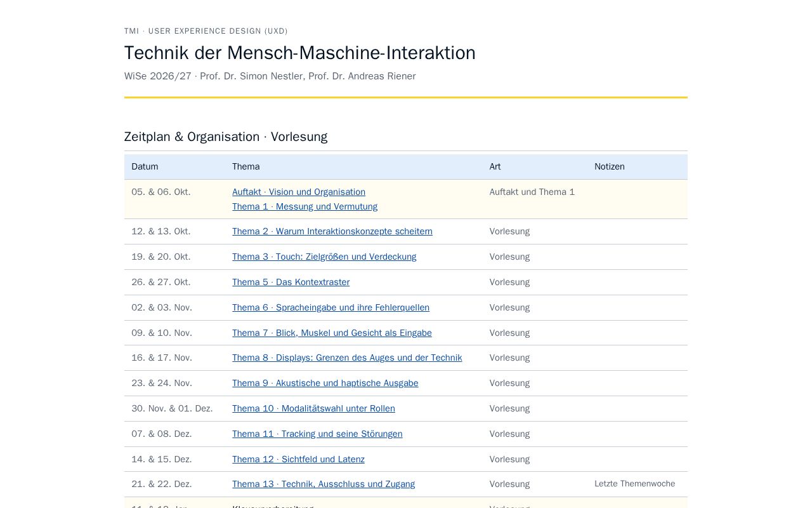Screen dimensions: 812x508
Task: Click the WiSe 2026/27 professors subtitle
Action: pyautogui.click(x=270, y=76)
